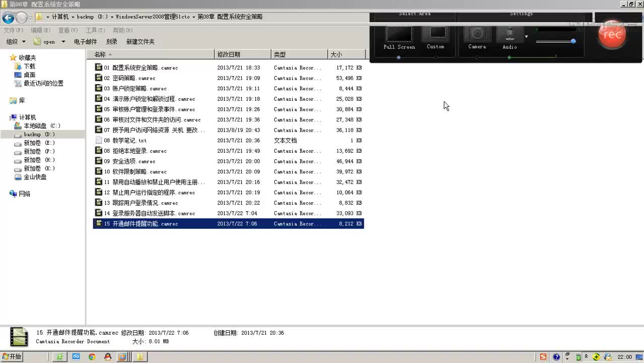Open the 工具(T) menu
This screenshot has width=644, height=363.
tap(95, 31)
